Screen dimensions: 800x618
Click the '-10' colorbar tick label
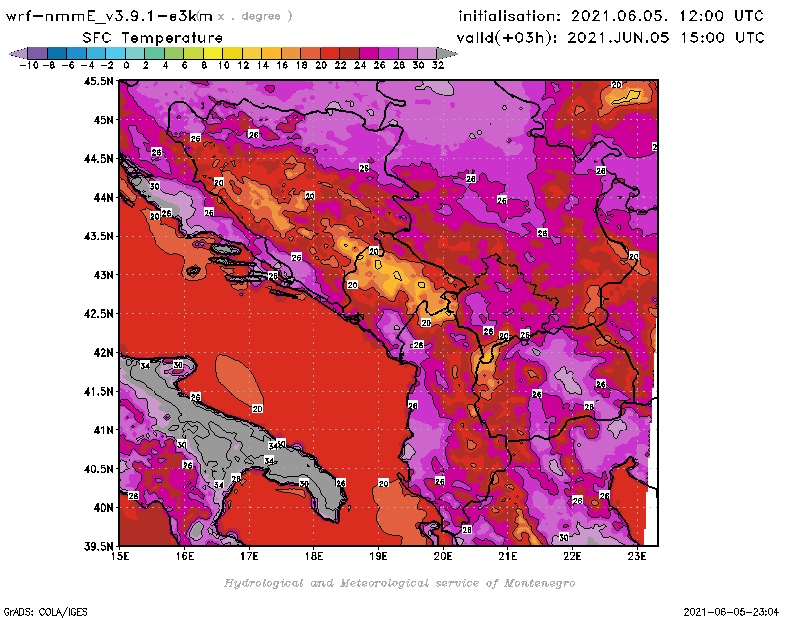[29, 65]
